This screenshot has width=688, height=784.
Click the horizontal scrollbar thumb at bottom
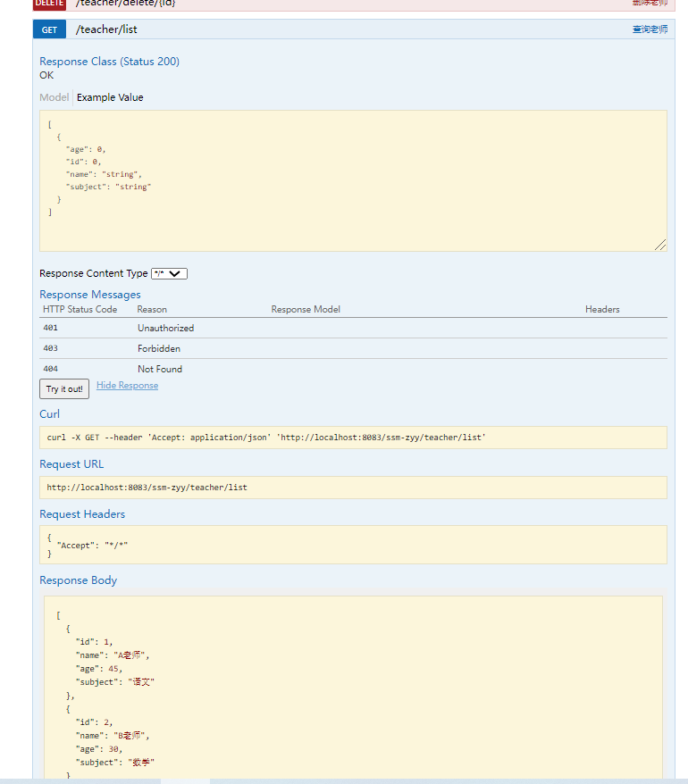185,781
